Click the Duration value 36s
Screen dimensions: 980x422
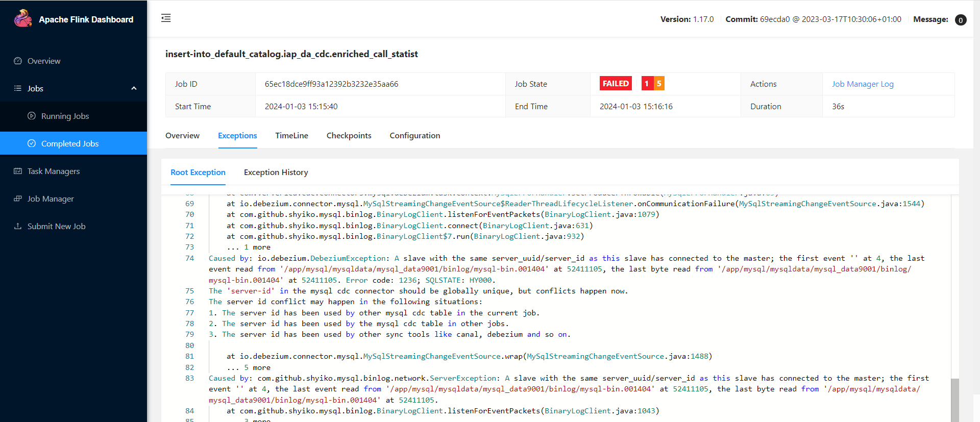pos(838,106)
